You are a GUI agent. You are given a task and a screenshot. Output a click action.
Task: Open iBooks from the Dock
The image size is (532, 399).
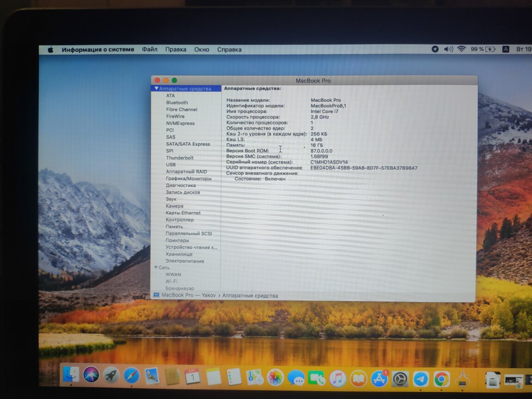tap(358, 379)
